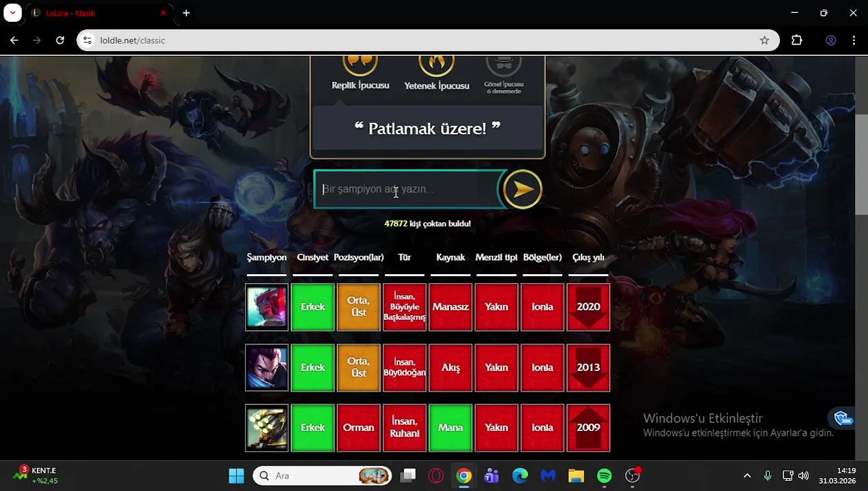Open the Chrome three-dot menu
The image size is (868, 491).
click(x=854, y=40)
